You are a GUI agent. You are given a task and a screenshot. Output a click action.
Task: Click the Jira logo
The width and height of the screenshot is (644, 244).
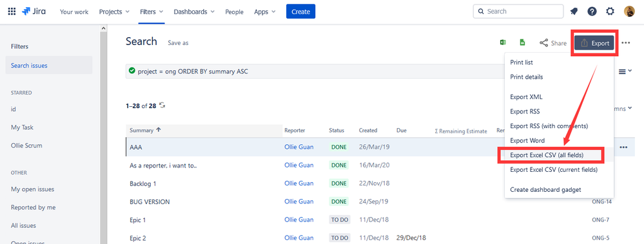point(34,12)
